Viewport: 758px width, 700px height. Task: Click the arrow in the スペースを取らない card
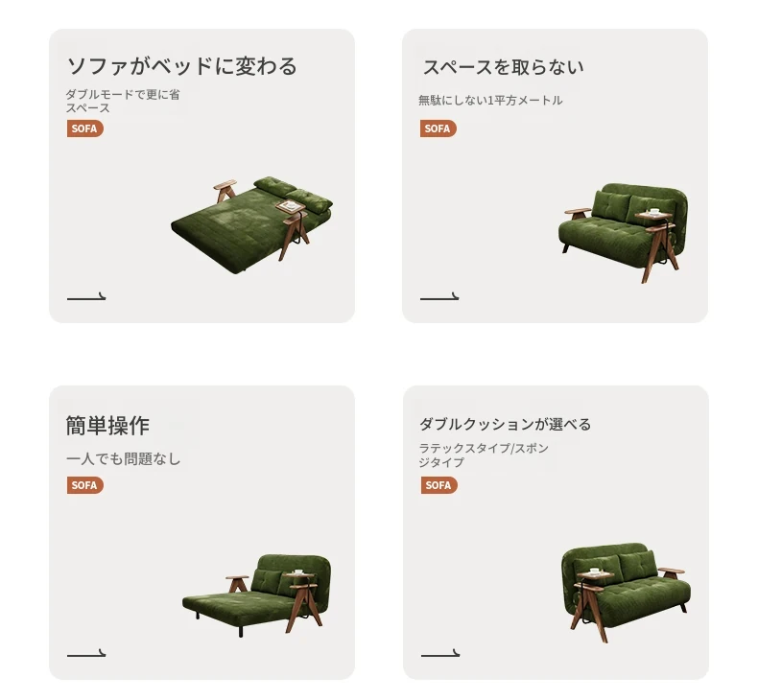(439, 296)
